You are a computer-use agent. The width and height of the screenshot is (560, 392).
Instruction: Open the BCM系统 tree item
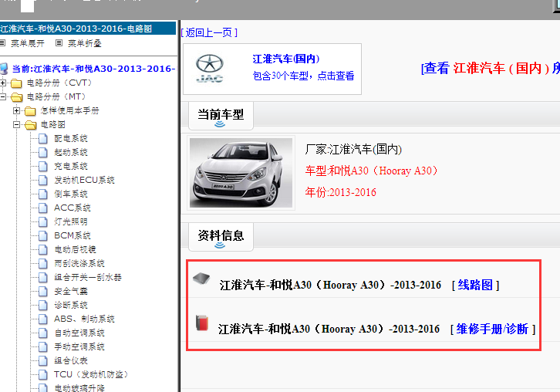point(73,236)
